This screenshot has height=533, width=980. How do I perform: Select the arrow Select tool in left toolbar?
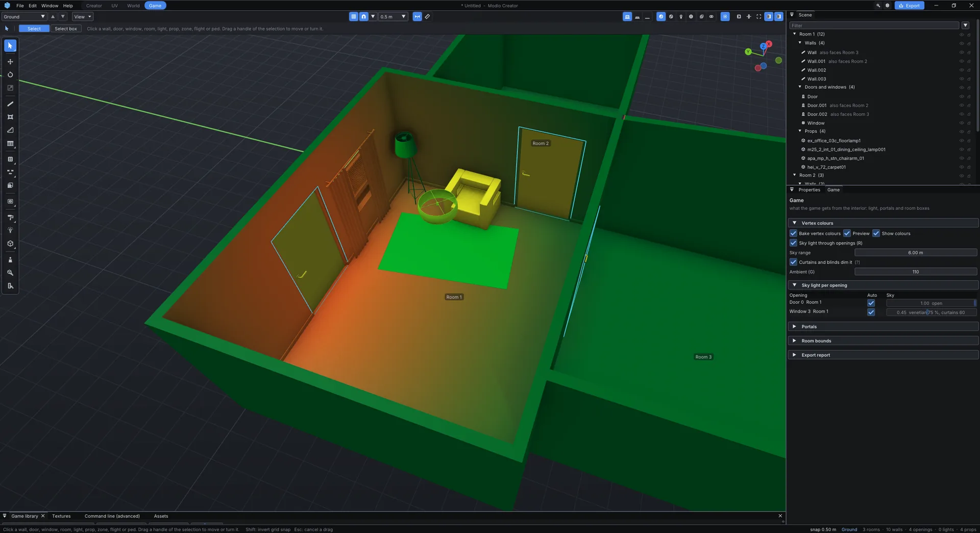click(10, 46)
